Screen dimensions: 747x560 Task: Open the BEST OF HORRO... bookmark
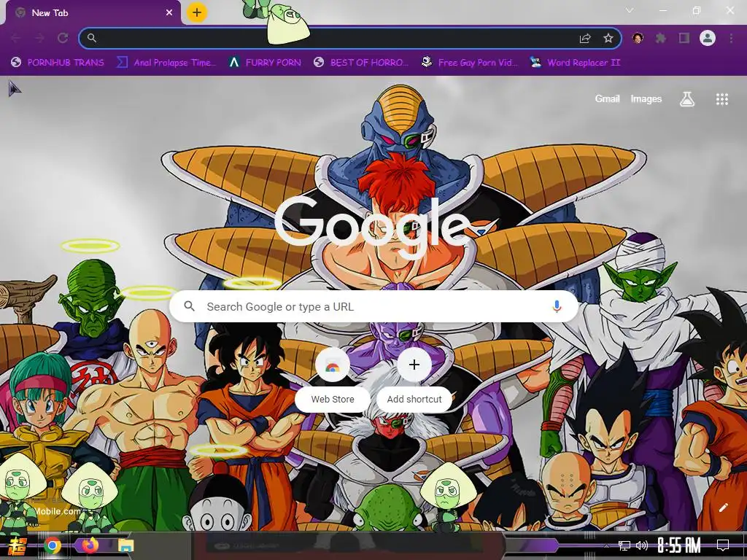(x=361, y=63)
